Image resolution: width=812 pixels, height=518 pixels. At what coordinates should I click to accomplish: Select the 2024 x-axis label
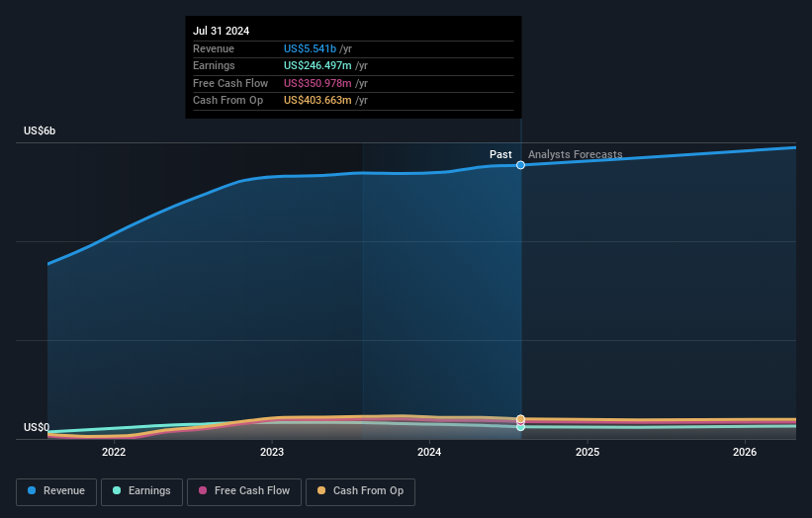(x=429, y=452)
